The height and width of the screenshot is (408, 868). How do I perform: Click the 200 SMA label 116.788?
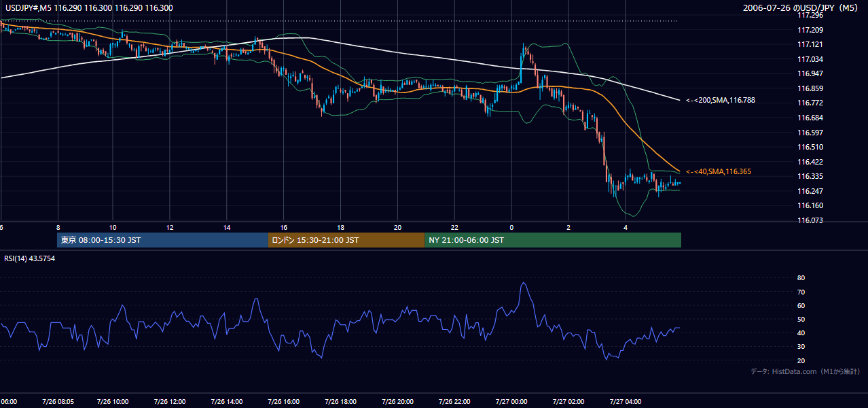point(721,100)
